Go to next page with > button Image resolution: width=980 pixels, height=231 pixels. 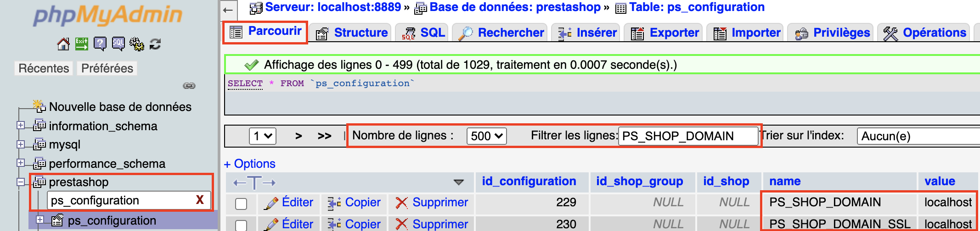click(x=299, y=136)
